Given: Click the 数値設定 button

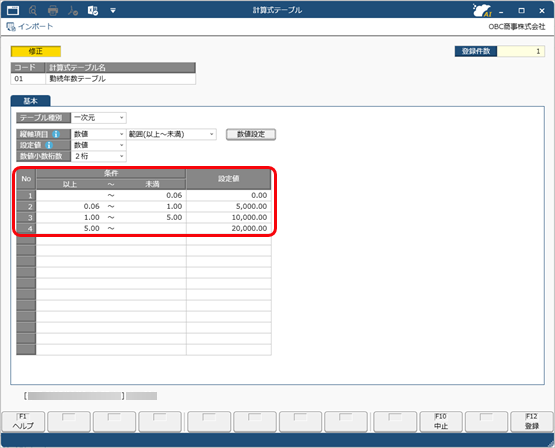Looking at the screenshot, I should click(x=251, y=134).
